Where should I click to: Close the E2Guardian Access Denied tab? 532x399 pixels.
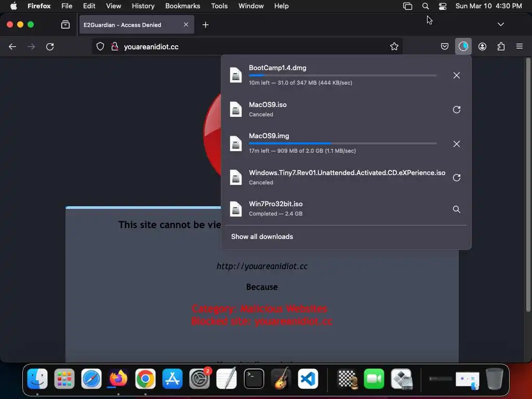point(186,24)
